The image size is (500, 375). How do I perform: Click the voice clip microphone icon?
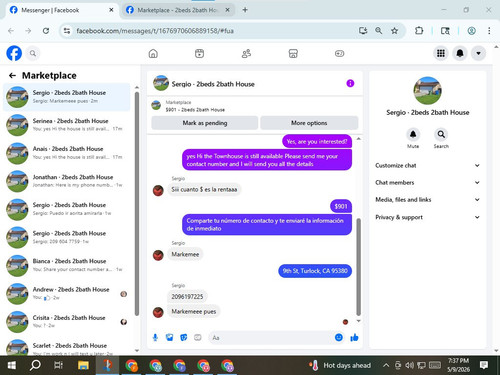[x=155, y=338]
